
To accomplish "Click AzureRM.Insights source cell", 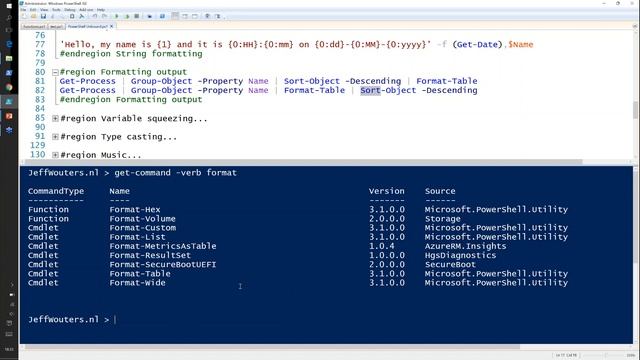I will click(465, 246).
